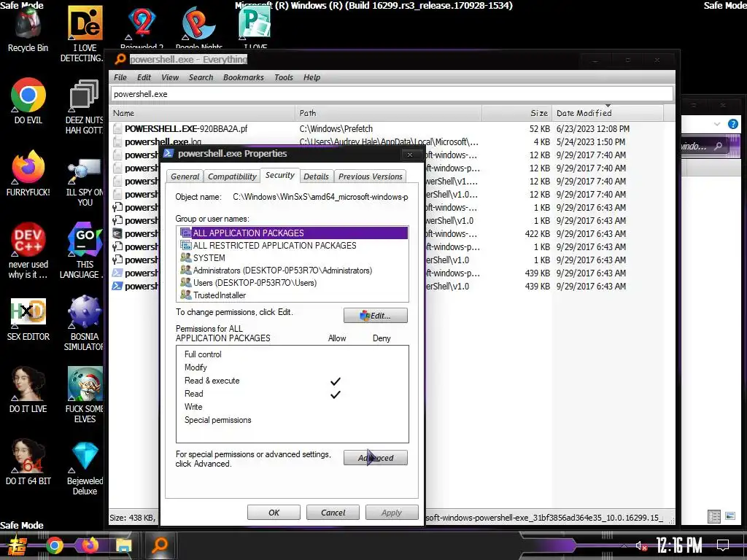
Task: Open the elf game desktop shortcut
Action: pos(85,394)
